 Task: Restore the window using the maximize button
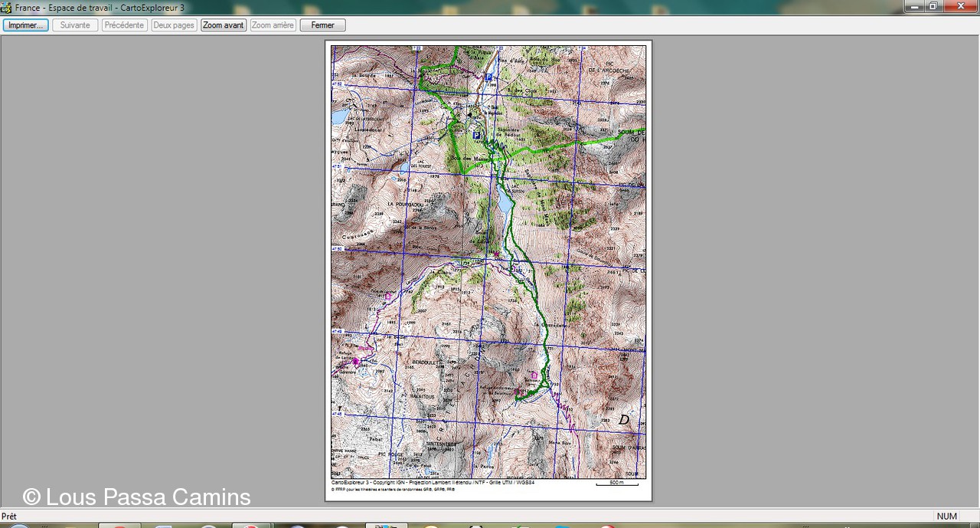(x=933, y=6)
